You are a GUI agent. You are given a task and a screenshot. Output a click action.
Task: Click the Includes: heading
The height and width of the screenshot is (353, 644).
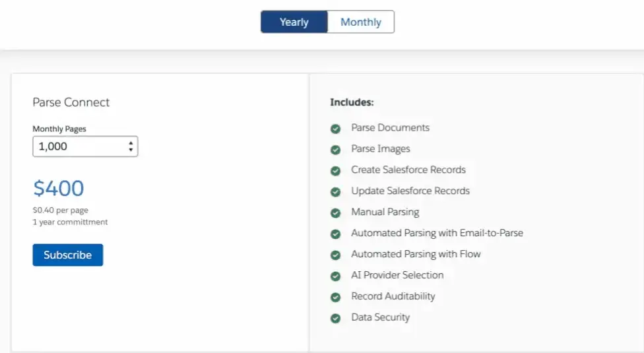[352, 102]
